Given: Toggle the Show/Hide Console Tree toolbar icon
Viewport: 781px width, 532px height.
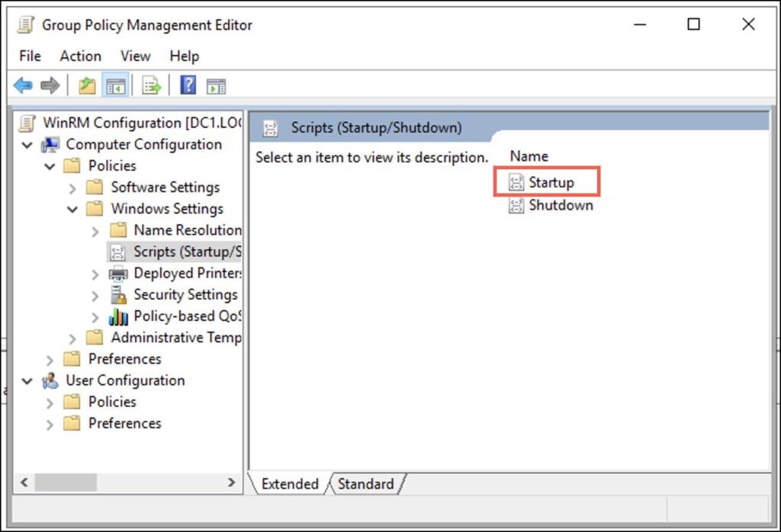Looking at the screenshot, I should (116, 85).
